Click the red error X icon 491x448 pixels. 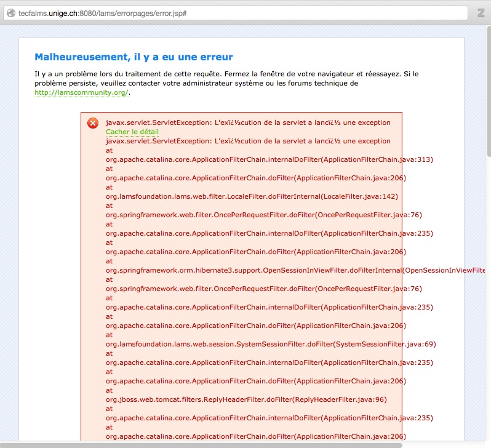pos(94,123)
